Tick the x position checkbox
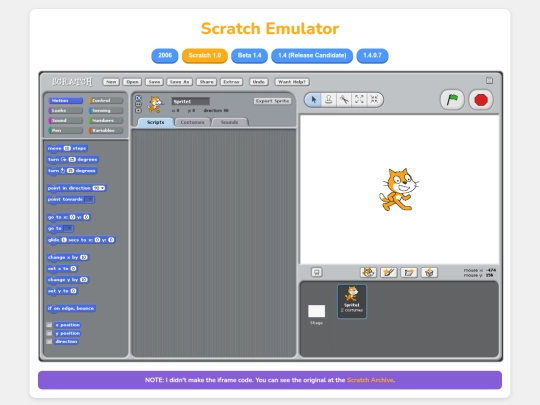Screen dimensions: 540x405 point(49,325)
